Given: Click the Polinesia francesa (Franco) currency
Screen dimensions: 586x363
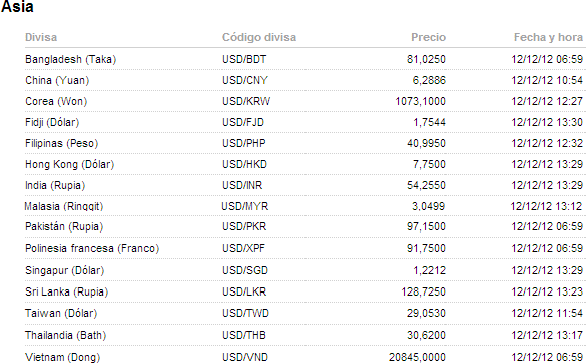Looking at the screenshot, I should pyautogui.click(x=92, y=248).
